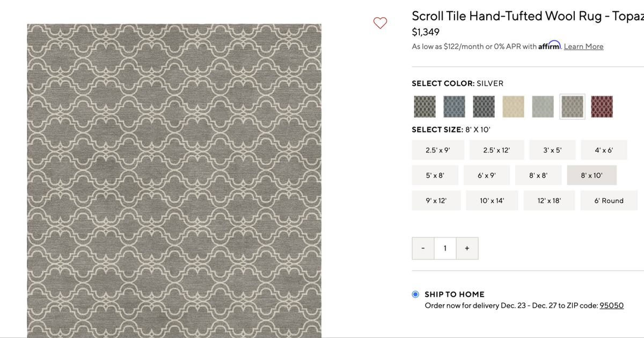Select the 5' x 8' size

(x=435, y=175)
